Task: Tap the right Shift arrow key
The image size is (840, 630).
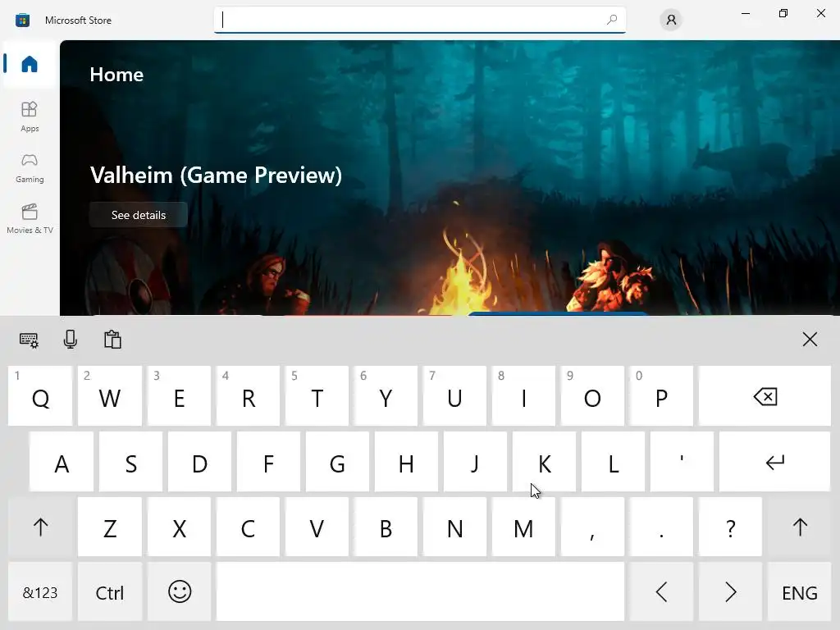Action: click(799, 527)
